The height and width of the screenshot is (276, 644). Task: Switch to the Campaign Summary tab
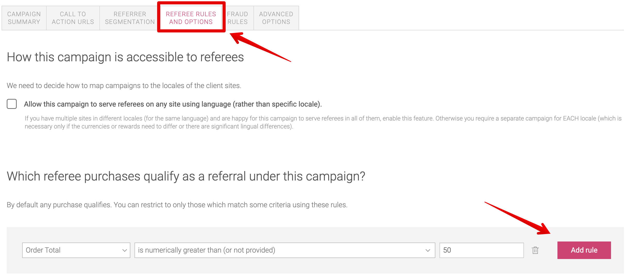click(x=24, y=18)
